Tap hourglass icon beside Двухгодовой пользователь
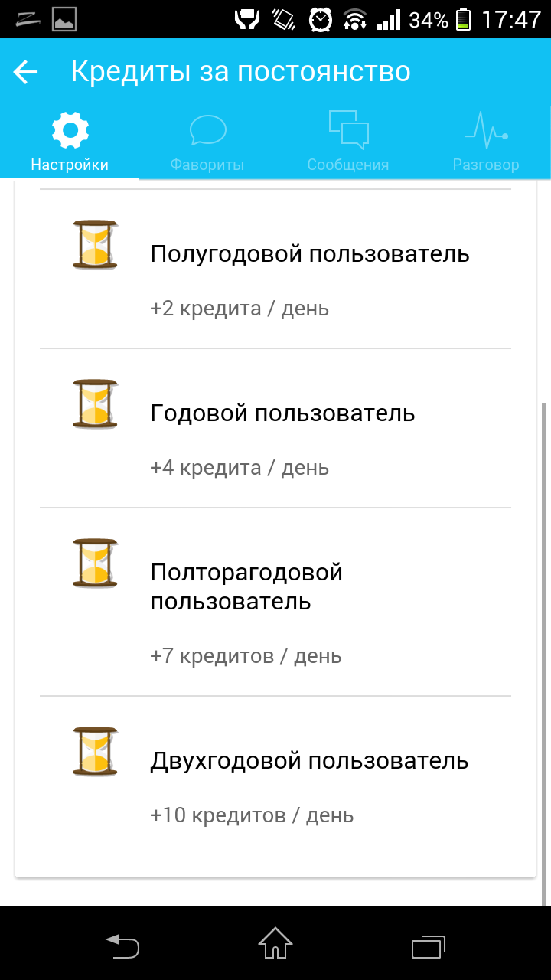Image resolution: width=551 pixels, height=980 pixels. pyautogui.click(x=96, y=752)
